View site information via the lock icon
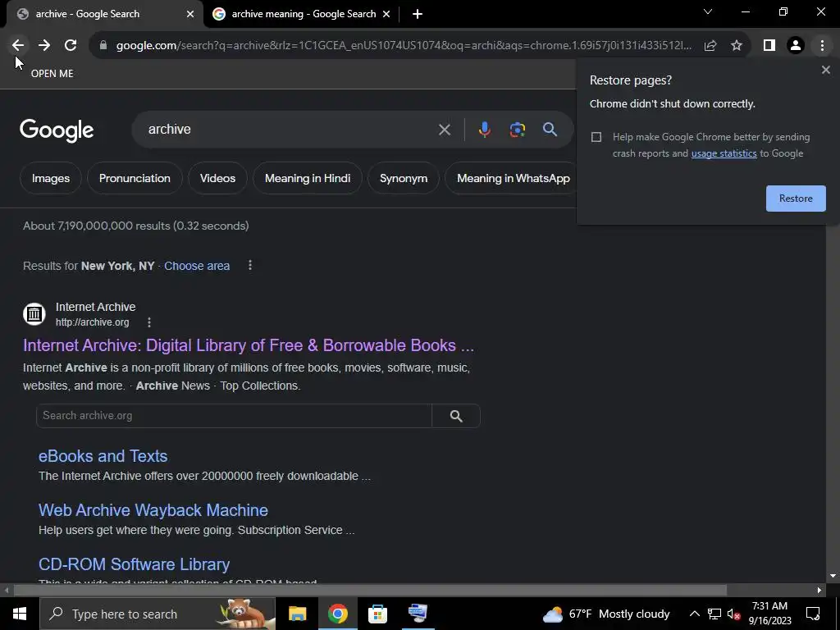Image resolution: width=840 pixels, height=630 pixels. coord(103,46)
